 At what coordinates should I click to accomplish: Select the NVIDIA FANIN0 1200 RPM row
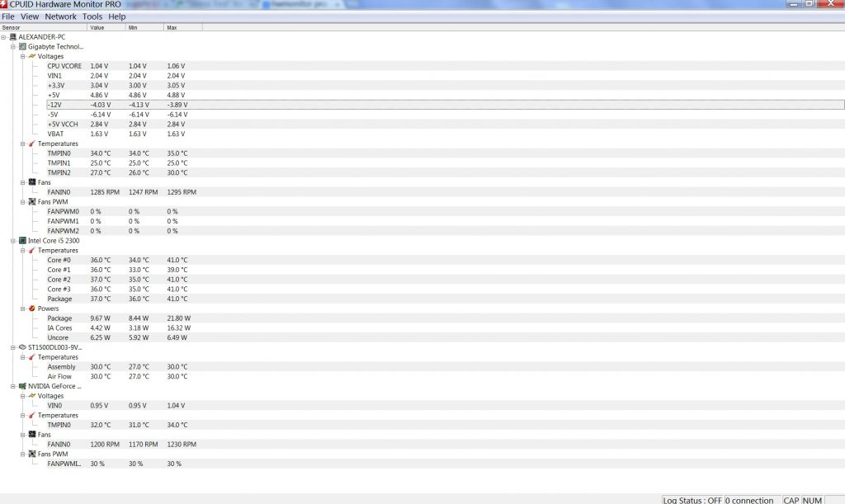(x=445, y=445)
